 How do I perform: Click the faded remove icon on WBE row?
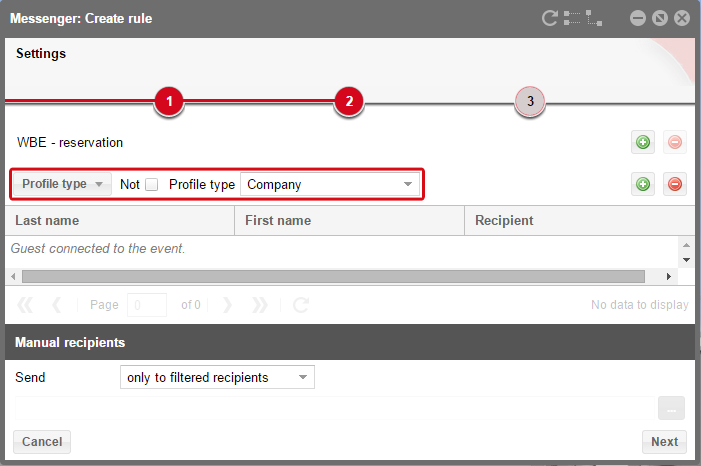point(675,142)
